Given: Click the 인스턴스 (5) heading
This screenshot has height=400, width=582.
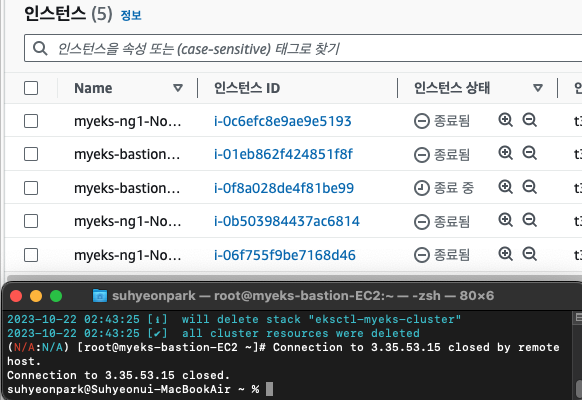Looking at the screenshot, I should click(68, 14).
